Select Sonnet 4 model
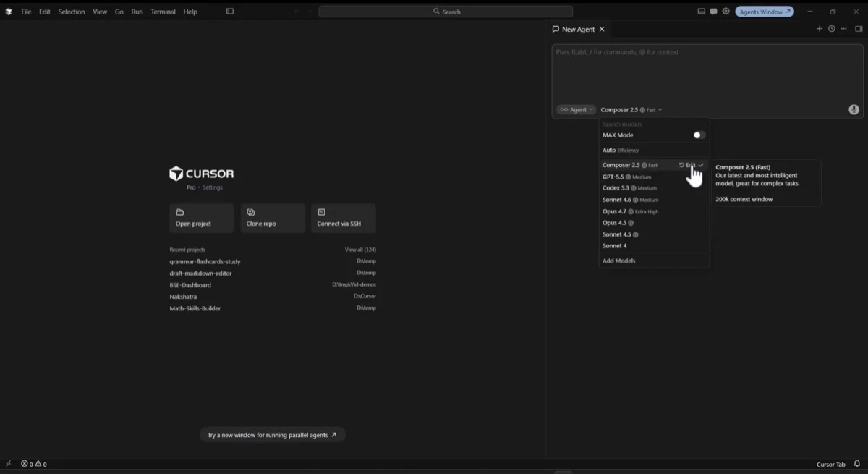 [x=654, y=246]
